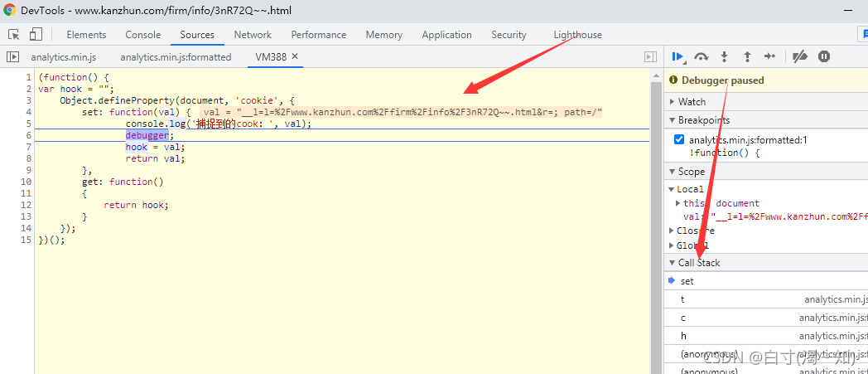Viewport: 868px width, 374px height.
Task: Go to the Application tab
Action: 446,34
